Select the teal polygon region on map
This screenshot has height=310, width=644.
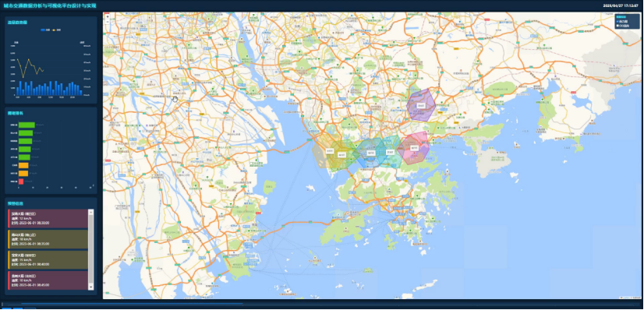click(x=390, y=153)
